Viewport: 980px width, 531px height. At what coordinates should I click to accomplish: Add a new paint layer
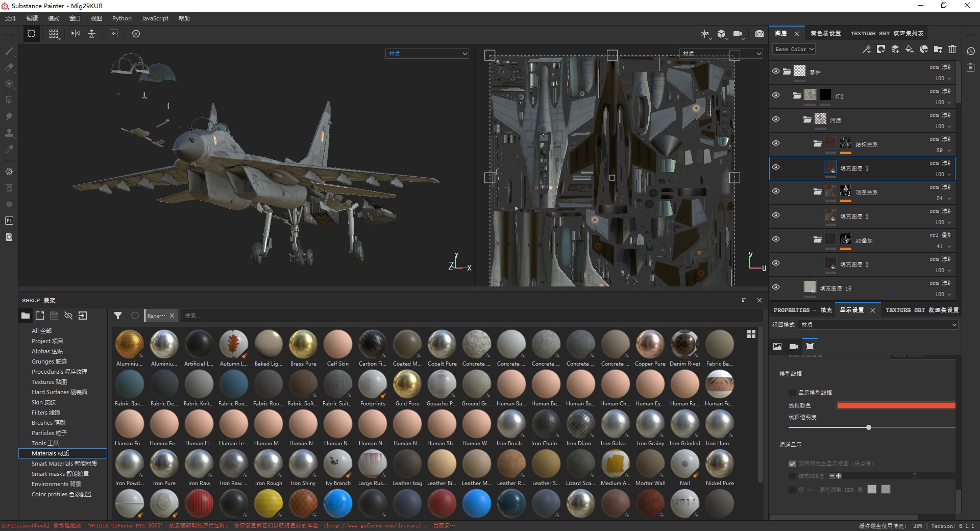(895, 49)
